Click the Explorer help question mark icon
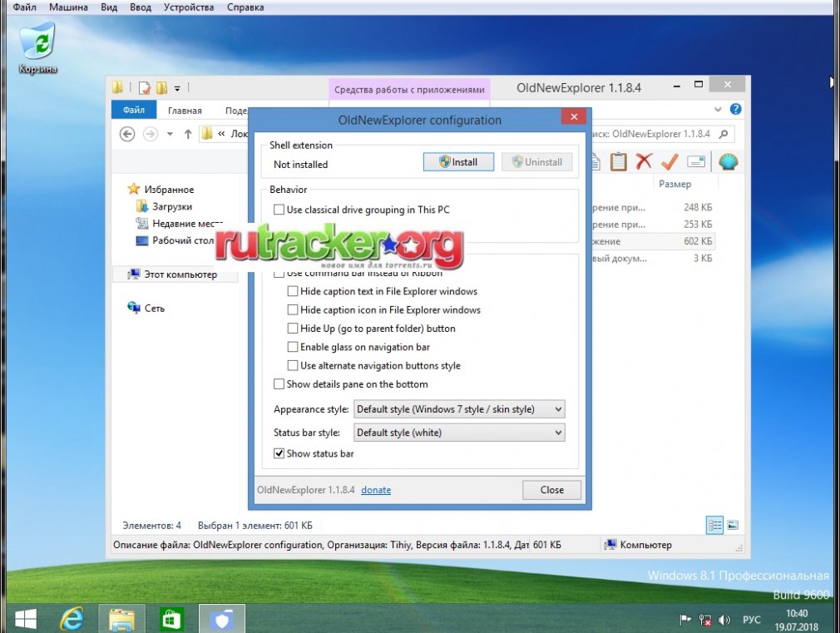Image resolution: width=840 pixels, height=633 pixels. [x=736, y=109]
